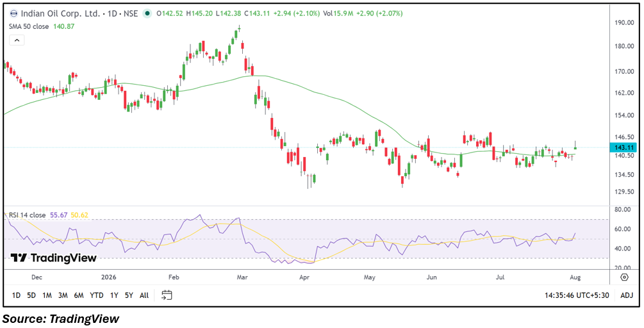Viewport: 644px width, 328px height.
Task: Click the TradingView logo link
Action: [54, 258]
